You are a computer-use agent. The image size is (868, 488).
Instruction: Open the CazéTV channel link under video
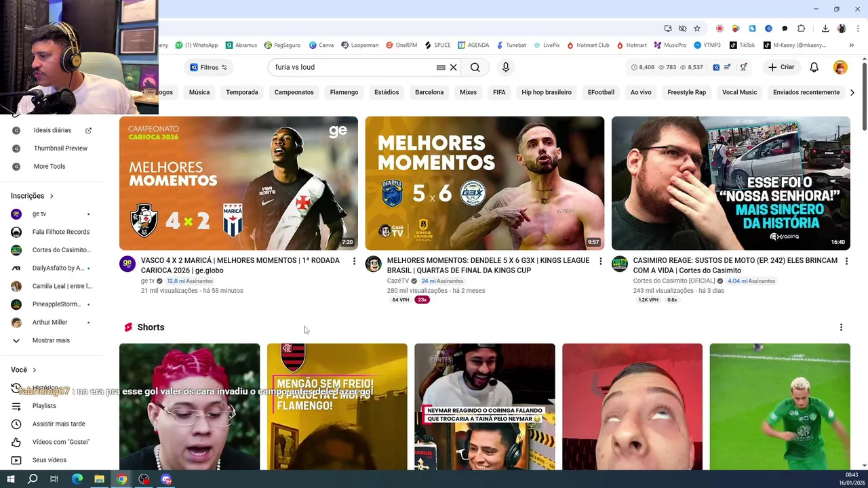398,281
